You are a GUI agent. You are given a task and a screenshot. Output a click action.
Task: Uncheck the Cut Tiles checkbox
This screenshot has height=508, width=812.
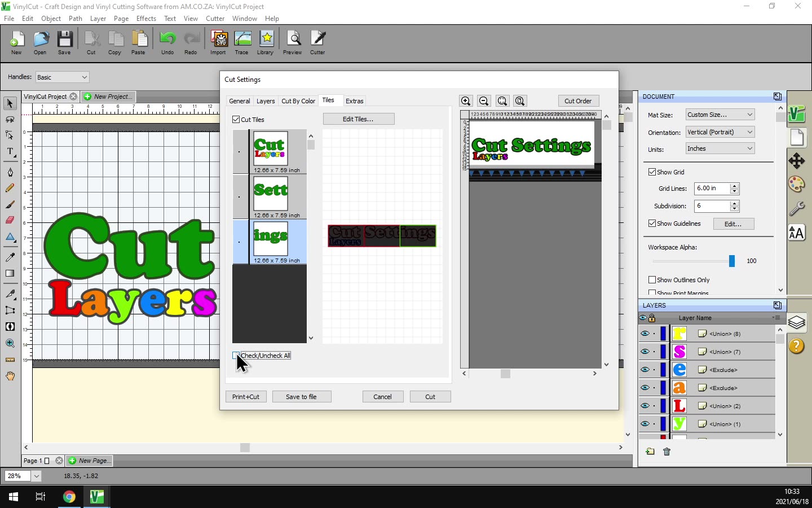click(x=236, y=120)
